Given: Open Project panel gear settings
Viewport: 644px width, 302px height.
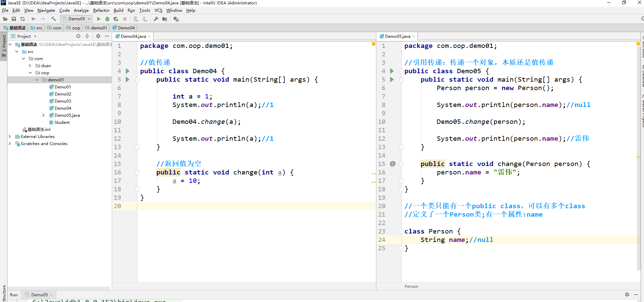Looking at the screenshot, I should click(x=98, y=36).
